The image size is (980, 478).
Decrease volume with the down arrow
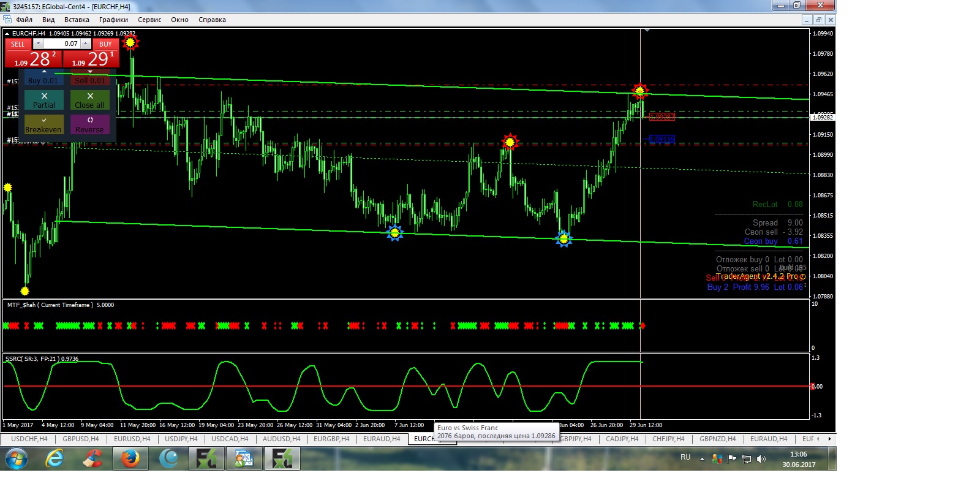(38, 44)
